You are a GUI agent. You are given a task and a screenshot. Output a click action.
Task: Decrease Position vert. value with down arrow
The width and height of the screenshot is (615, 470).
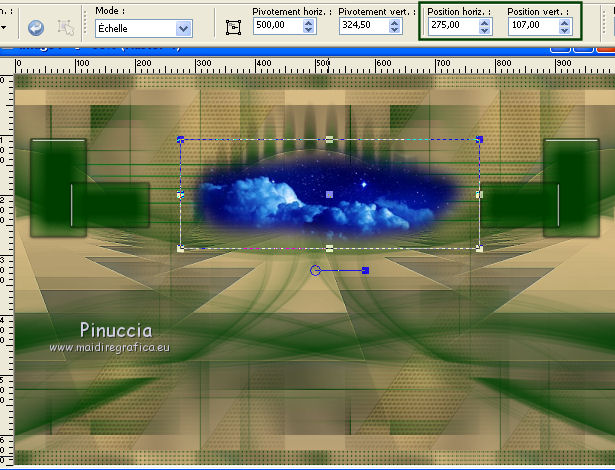[564, 30]
